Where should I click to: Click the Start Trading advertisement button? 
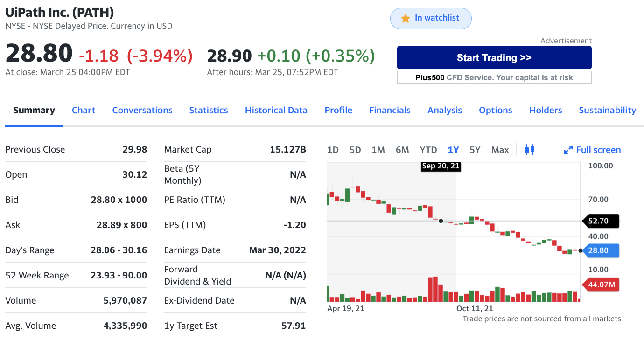[x=494, y=58]
